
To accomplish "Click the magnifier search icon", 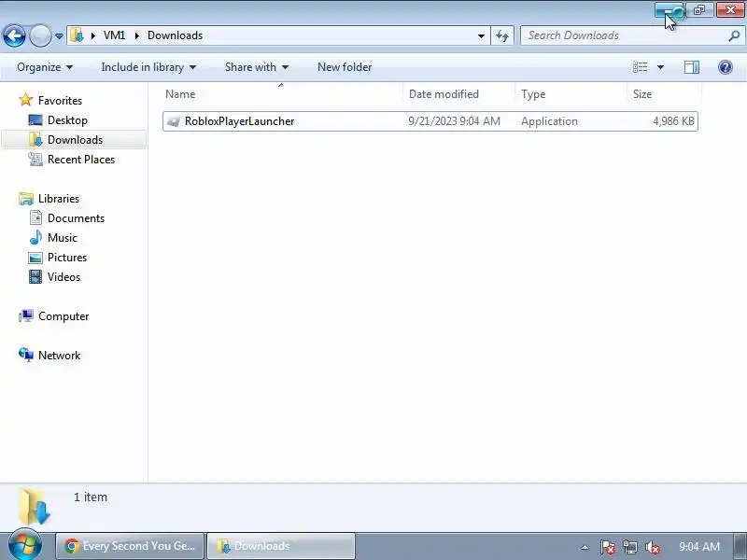I will pos(734,35).
